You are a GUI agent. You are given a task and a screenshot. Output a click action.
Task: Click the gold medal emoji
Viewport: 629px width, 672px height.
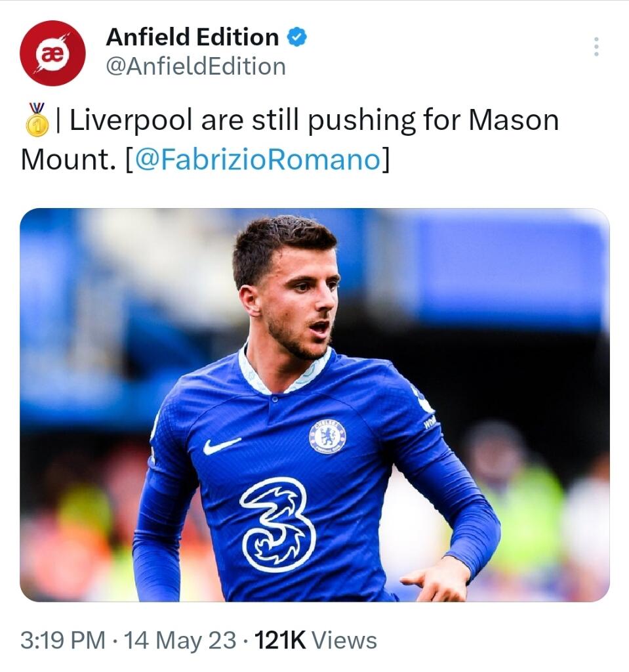pos(37,119)
